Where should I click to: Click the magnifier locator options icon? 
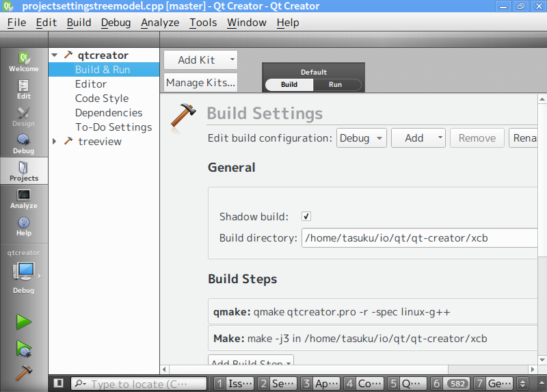tap(81, 384)
